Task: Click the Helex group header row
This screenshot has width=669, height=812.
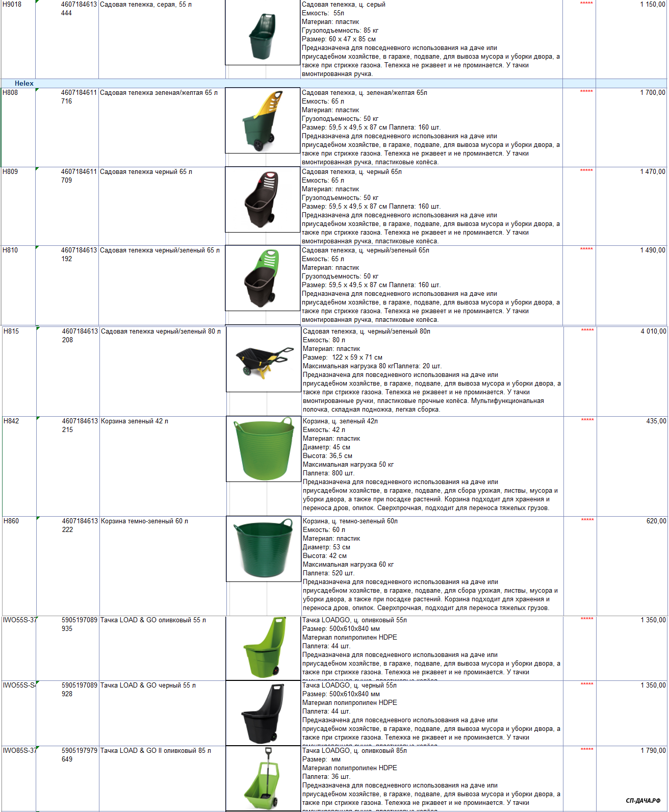Action: click(24, 83)
